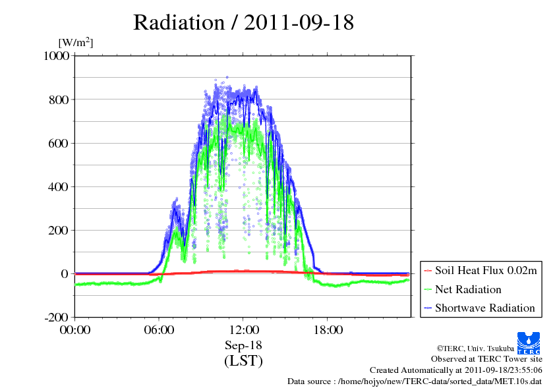Click the 'Sep-18' date label
The height and width of the screenshot is (392, 555).
(243, 345)
